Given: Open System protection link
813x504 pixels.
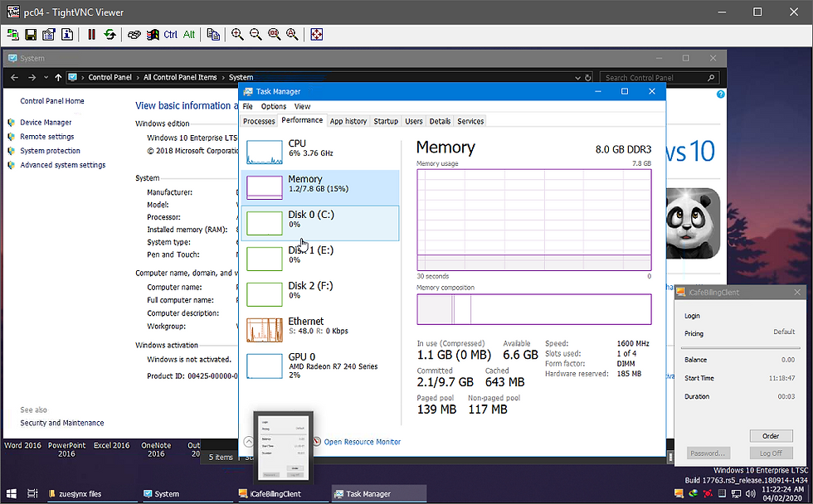Looking at the screenshot, I should [51, 151].
